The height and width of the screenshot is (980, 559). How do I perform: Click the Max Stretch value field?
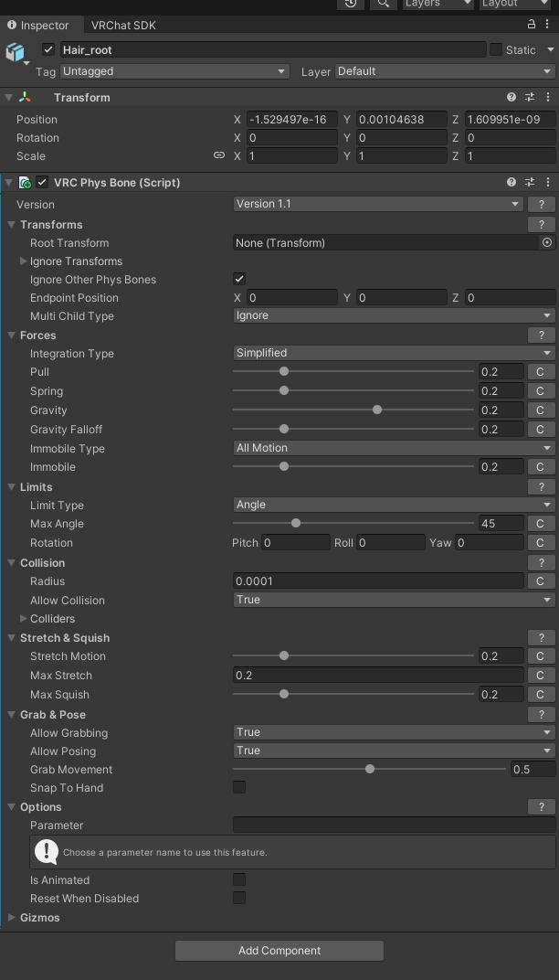378,675
